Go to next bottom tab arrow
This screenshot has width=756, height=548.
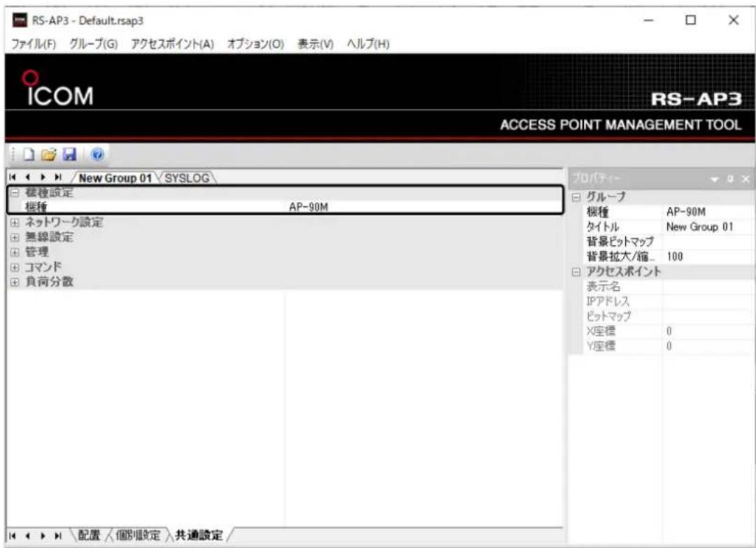click(43, 535)
